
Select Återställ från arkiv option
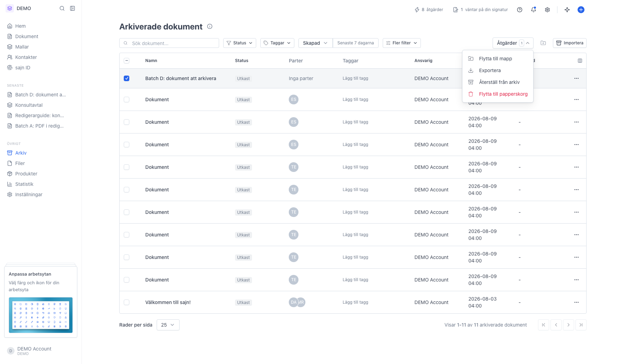(497, 82)
